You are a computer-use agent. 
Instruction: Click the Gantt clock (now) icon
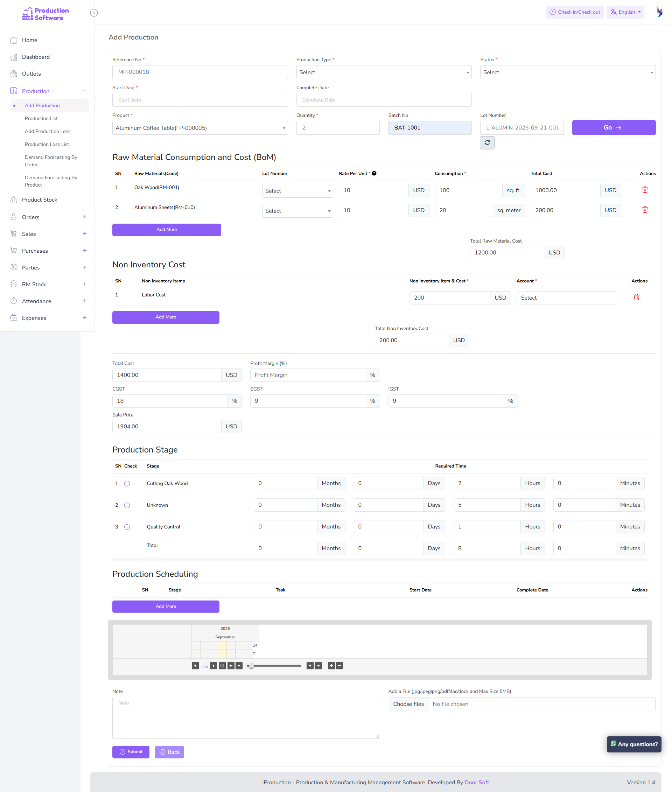[222, 666]
